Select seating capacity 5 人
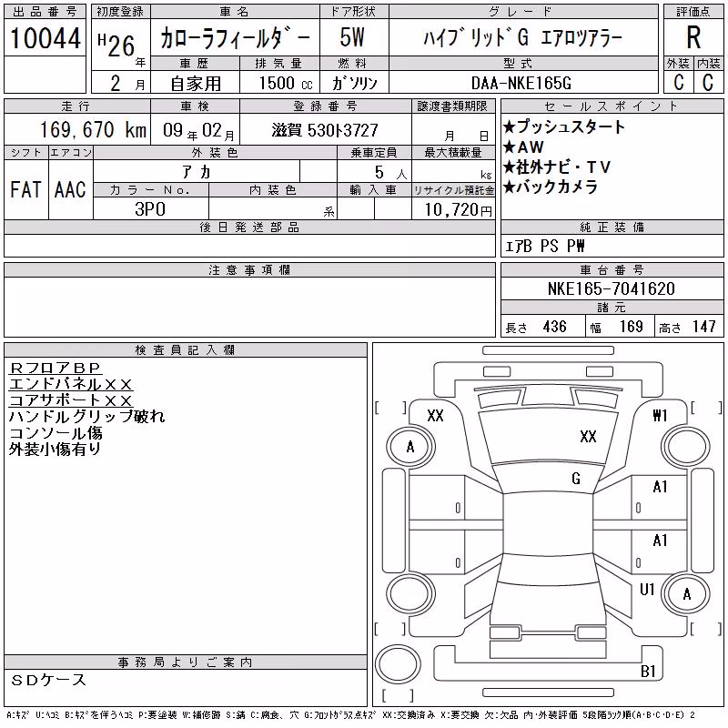 [x=391, y=172]
